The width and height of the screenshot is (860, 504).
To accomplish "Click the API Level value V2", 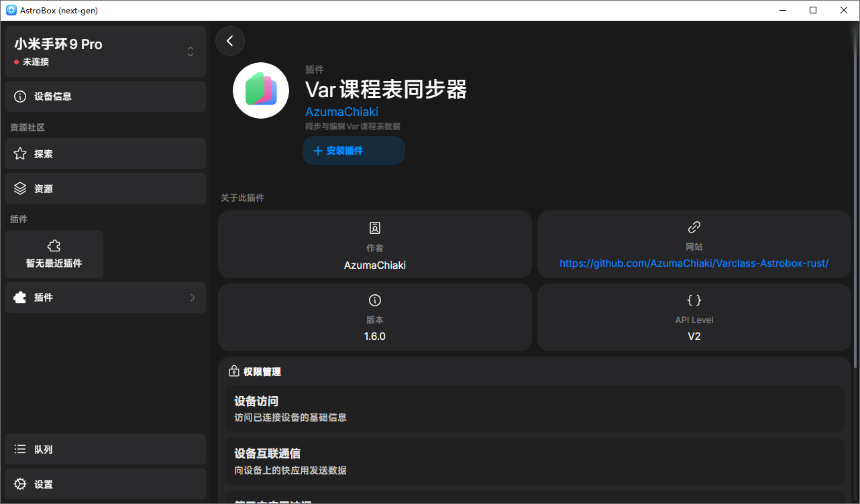I will point(694,336).
